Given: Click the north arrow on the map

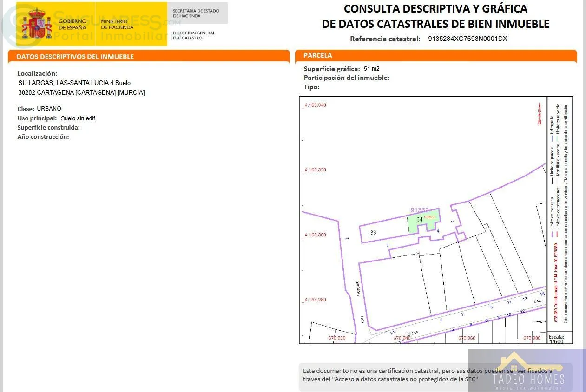Looking at the screenshot, I should pos(540,114).
